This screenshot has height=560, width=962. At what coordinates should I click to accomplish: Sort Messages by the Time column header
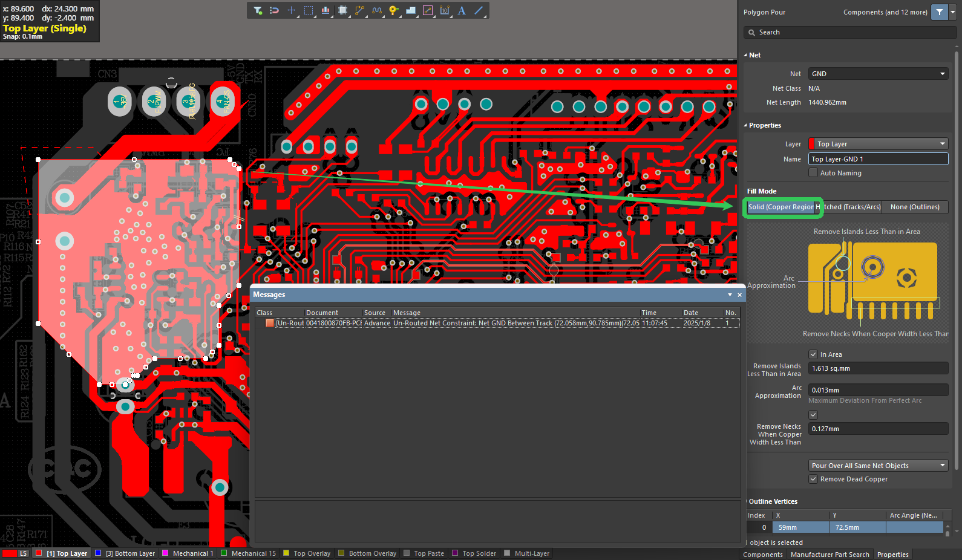point(661,313)
